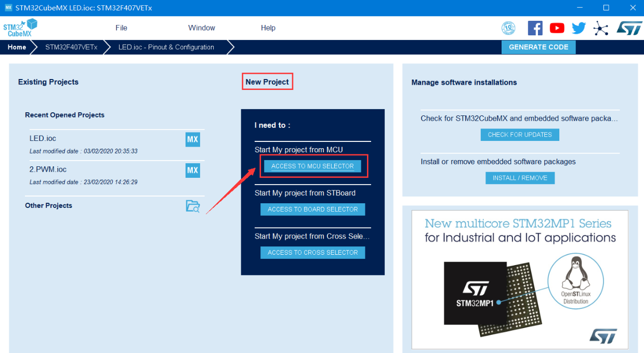The height and width of the screenshot is (353, 644).
Task: Open the Facebook icon link
Action: (x=535, y=28)
